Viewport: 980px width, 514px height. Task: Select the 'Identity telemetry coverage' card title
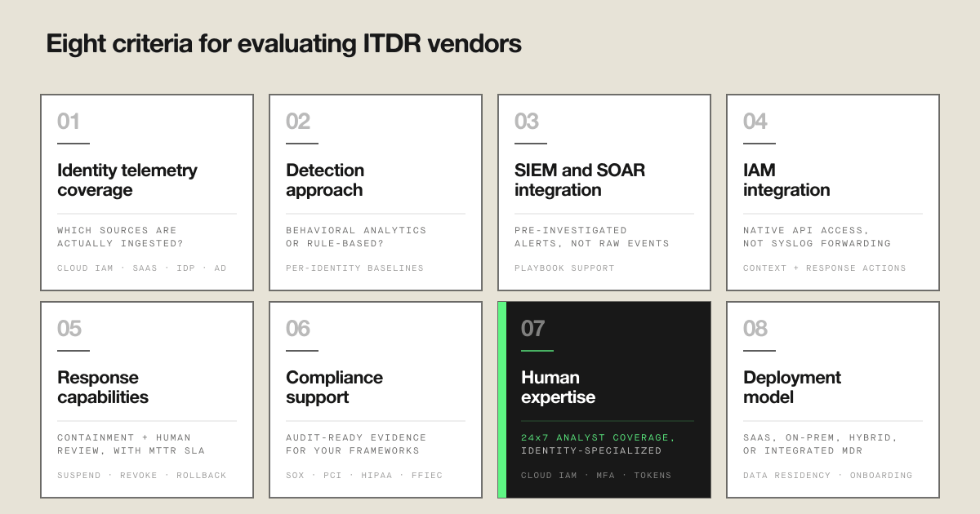coord(127,180)
